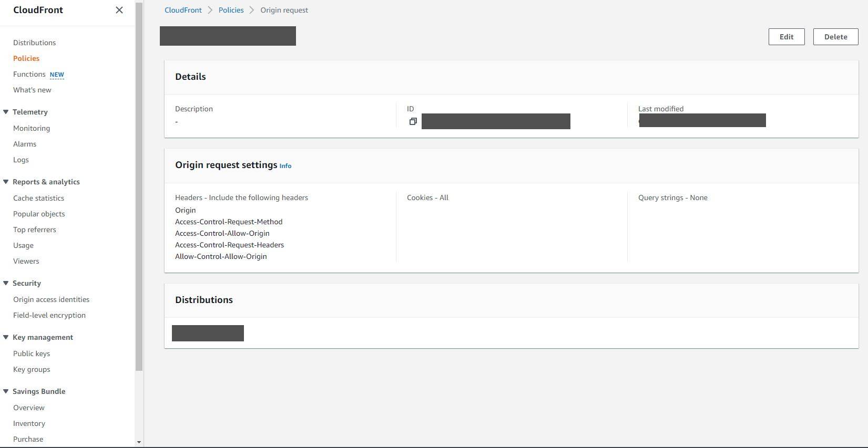The image size is (868, 448).
Task: Select the Allow-Control-Allow-Origin header text
Action: [x=221, y=256]
